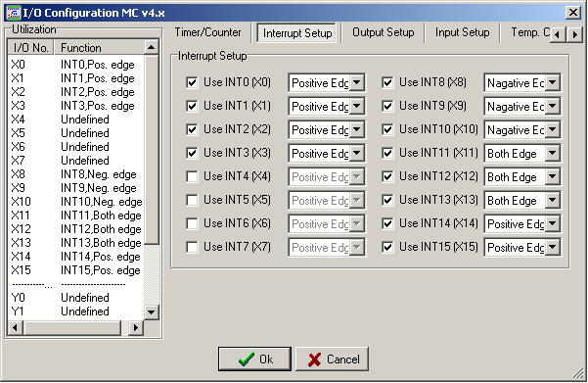The height and width of the screenshot is (383, 588).
Task: Click the application icon in the title bar
Action: pos(13,13)
